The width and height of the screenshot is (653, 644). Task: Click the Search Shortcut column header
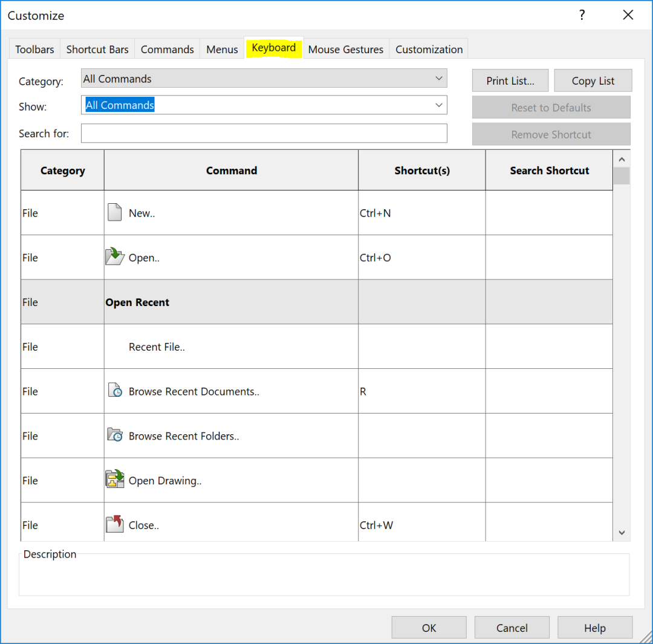pyautogui.click(x=549, y=171)
